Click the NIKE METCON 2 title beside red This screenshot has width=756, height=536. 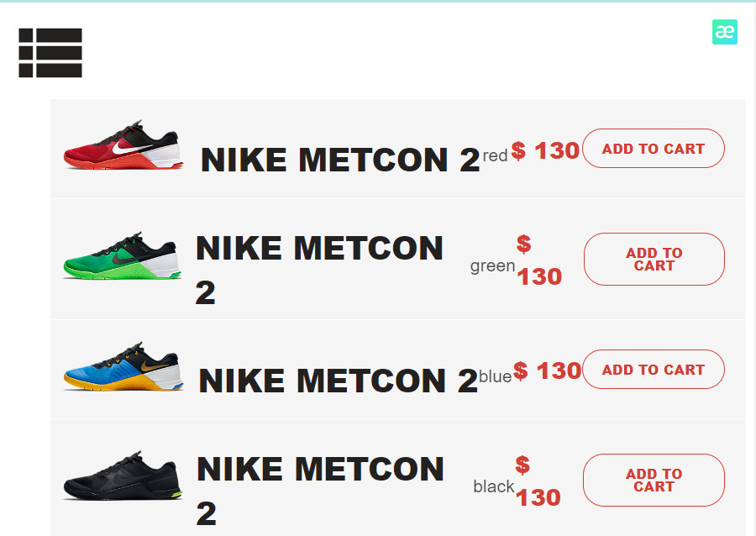340,160
